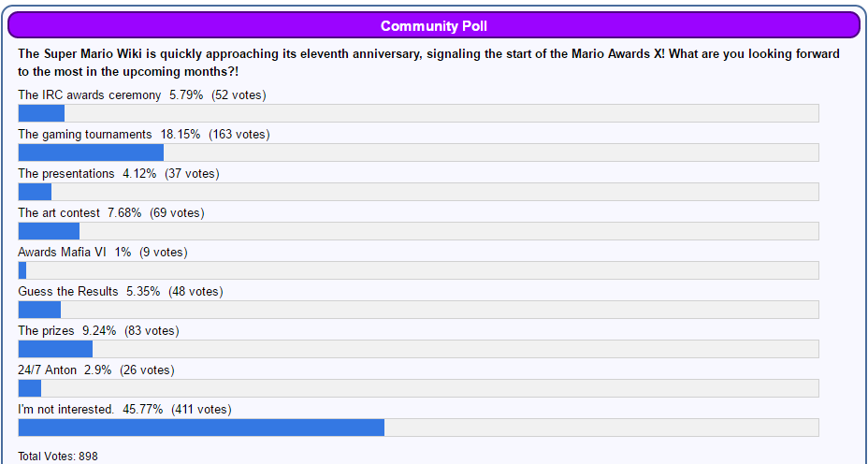The width and height of the screenshot is (868, 464).
Task: Click the prizes blue result bar
Action: 55,349
